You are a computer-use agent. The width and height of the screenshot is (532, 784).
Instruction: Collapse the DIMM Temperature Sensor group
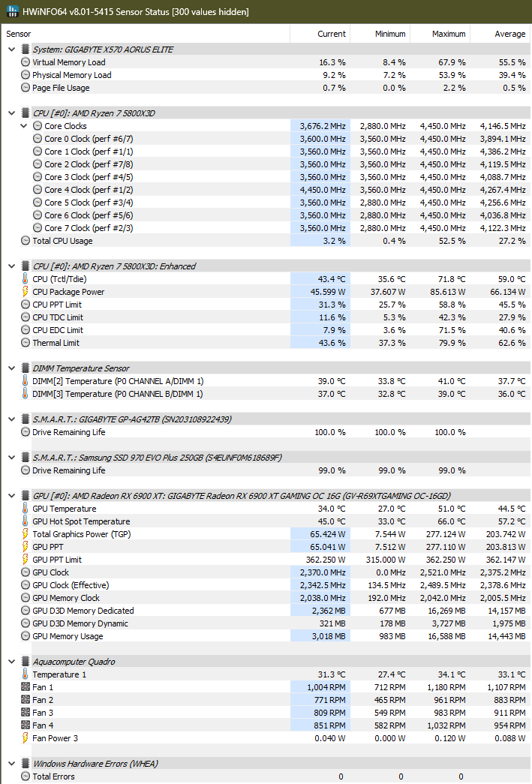11,368
